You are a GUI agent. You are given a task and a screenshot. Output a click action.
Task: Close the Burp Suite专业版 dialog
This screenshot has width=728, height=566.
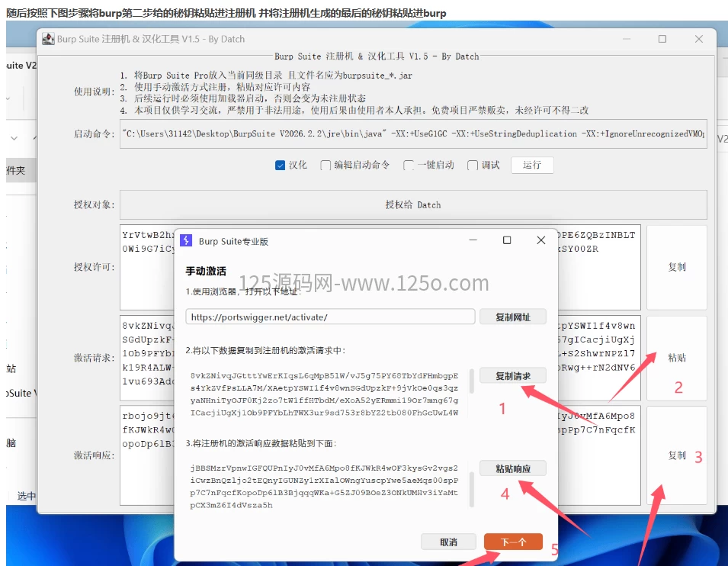click(541, 240)
